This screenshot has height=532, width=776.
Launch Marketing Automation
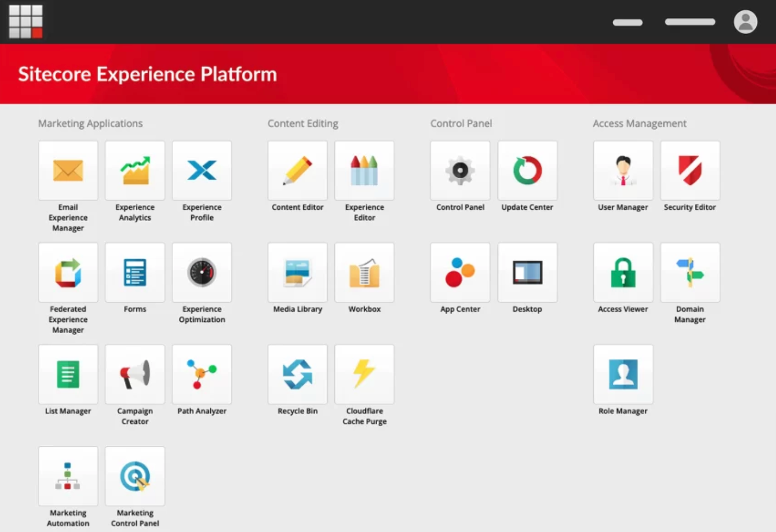tap(68, 476)
